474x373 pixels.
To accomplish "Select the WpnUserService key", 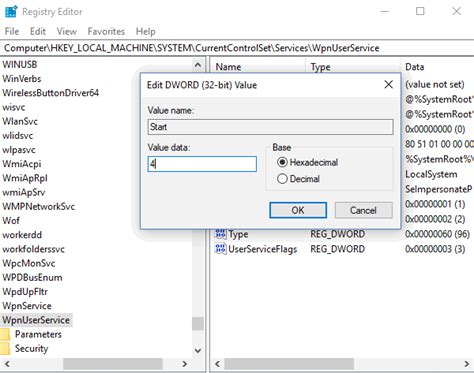I will [x=36, y=320].
